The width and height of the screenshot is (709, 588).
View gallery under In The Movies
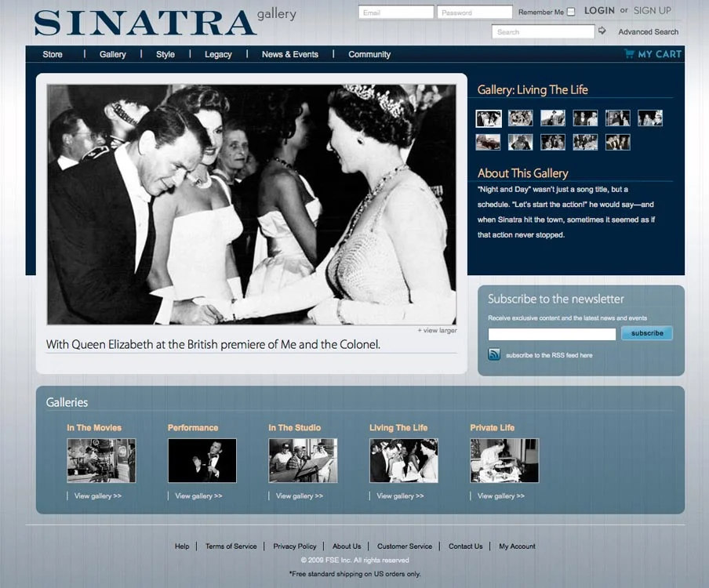click(x=98, y=495)
